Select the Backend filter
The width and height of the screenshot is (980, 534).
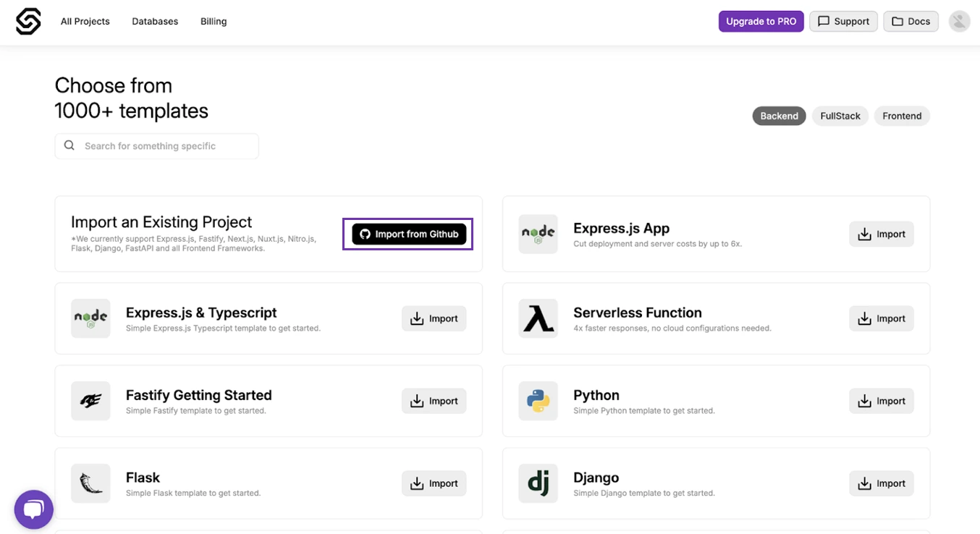coord(779,116)
